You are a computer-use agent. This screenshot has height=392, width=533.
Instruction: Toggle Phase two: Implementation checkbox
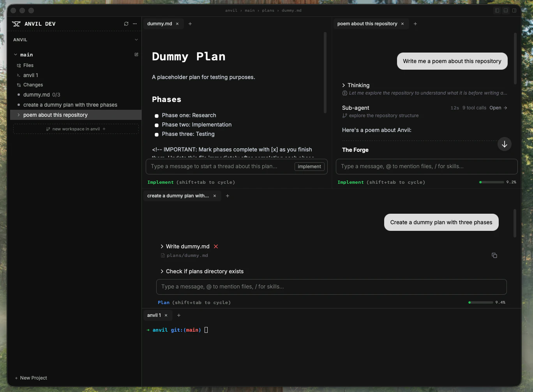click(157, 125)
